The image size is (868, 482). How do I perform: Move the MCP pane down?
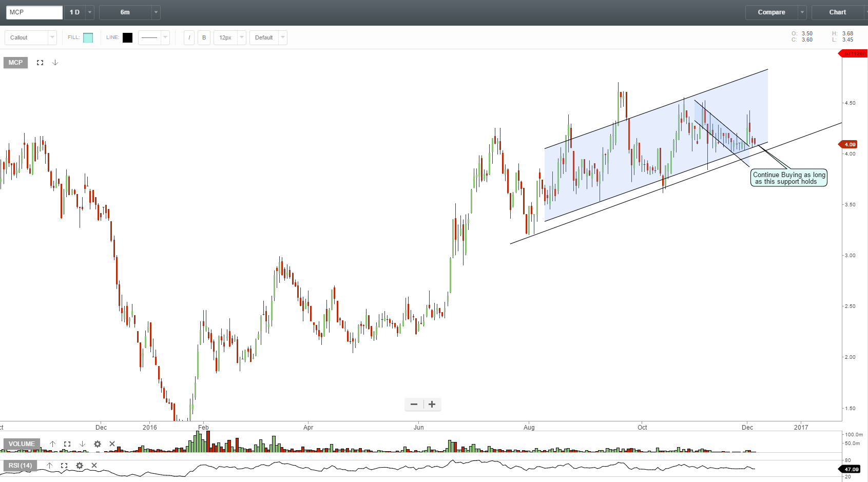coord(55,62)
